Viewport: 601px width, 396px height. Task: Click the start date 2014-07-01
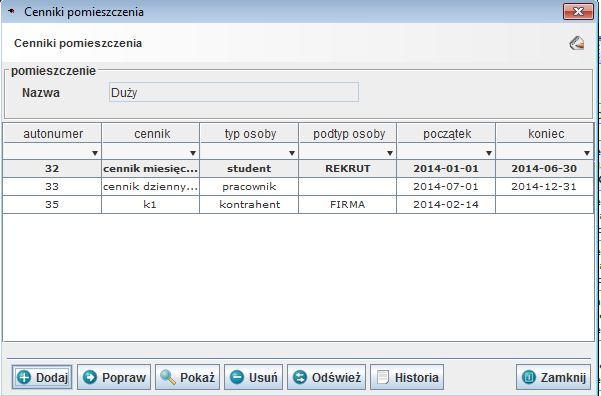[447, 187]
